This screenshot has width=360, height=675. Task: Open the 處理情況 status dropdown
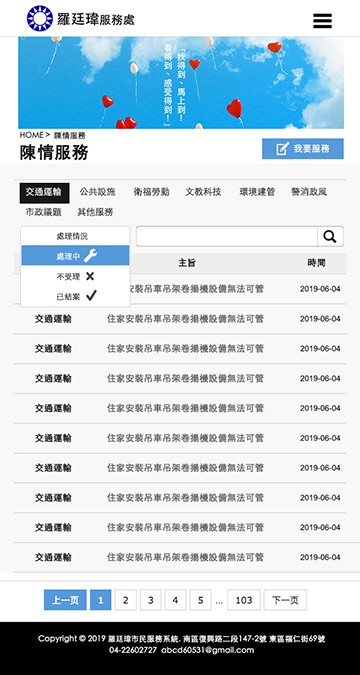tap(75, 236)
